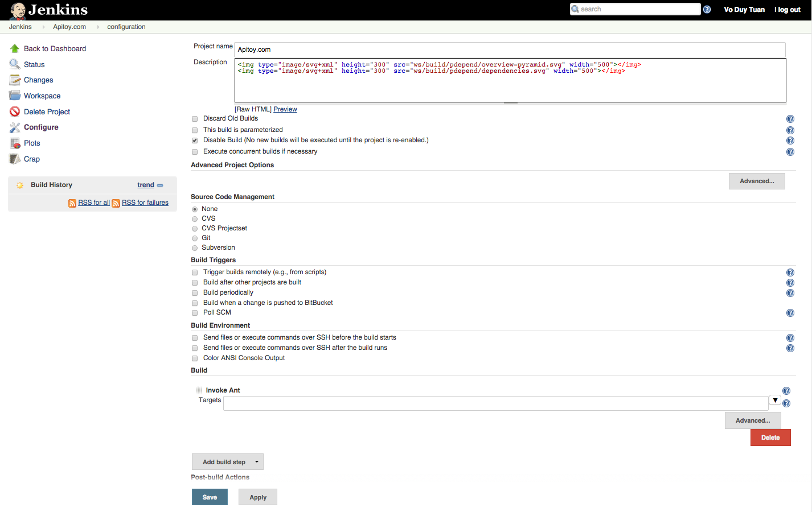Screen dimensions: 812x512
Task: Delete the Invoke Ant build step
Action: point(770,437)
